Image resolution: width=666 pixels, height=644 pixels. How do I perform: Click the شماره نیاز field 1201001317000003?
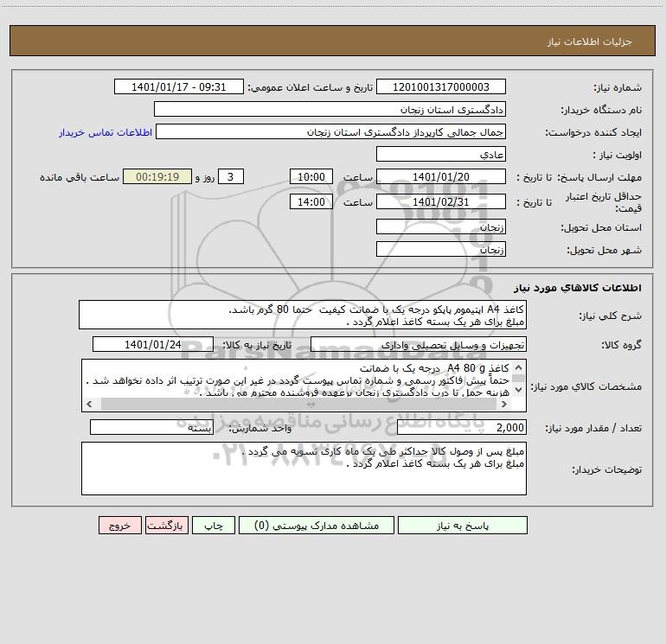[x=441, y=86]
